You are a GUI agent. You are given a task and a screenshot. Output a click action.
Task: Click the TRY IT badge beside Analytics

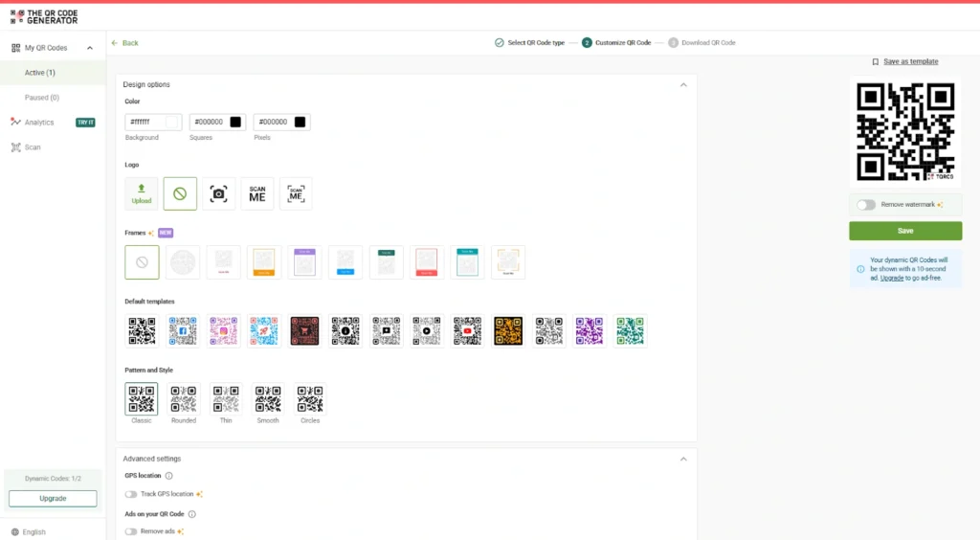[x=85, y=123]
